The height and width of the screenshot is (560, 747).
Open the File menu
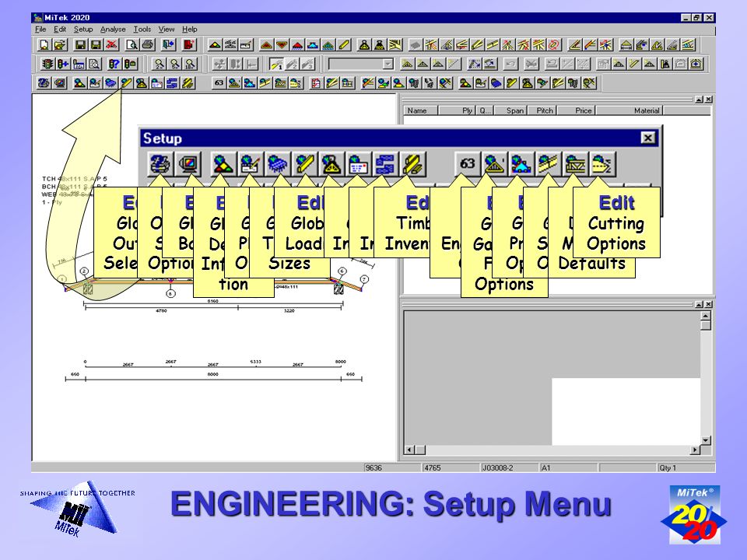click(x=40, y=29)
